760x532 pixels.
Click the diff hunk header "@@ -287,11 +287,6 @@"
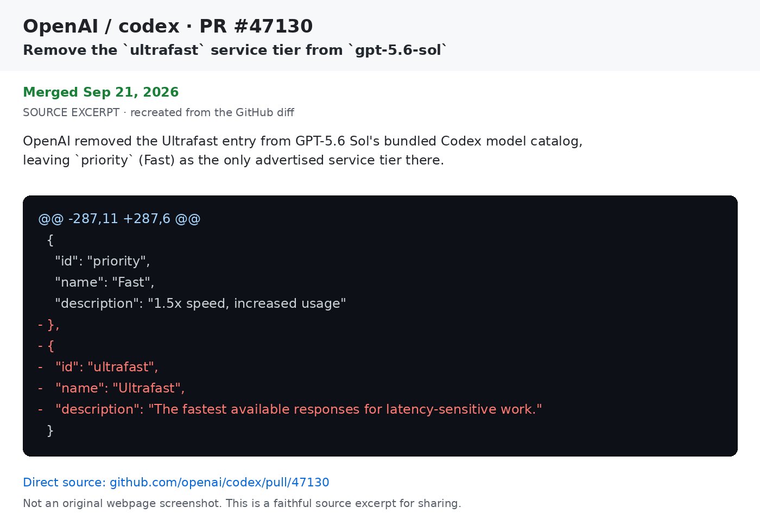click(x=119, y=219)
